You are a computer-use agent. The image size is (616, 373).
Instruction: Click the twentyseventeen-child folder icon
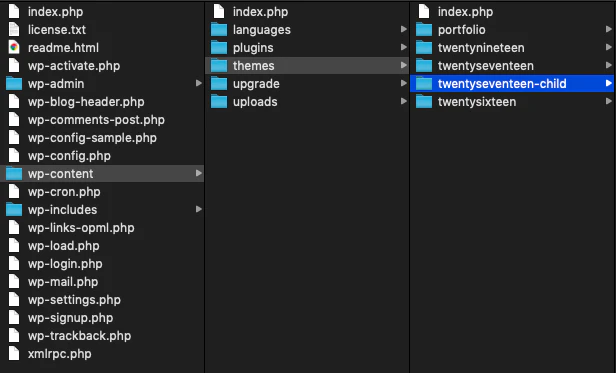[x=424, y=84]
